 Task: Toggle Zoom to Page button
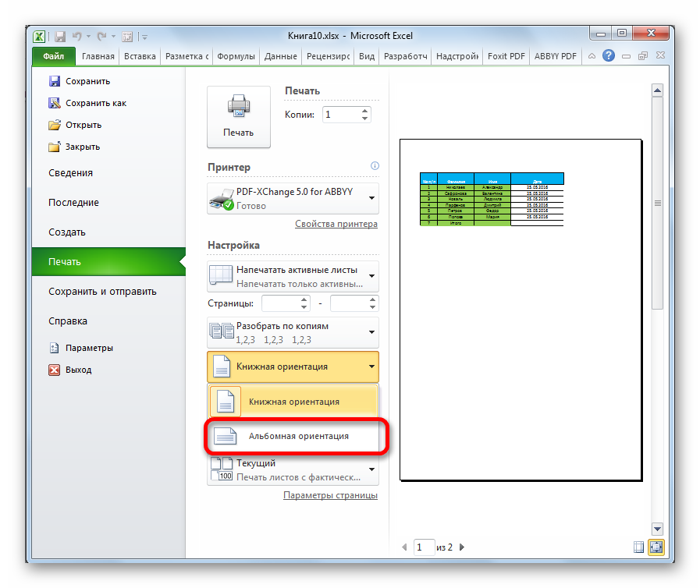tap(656, 547)
